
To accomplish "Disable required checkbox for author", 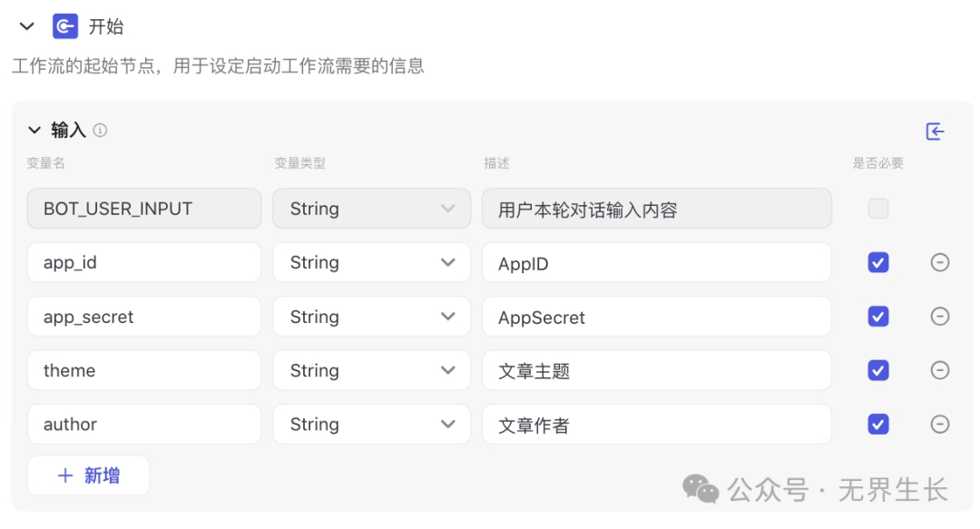I will (877, 424).
